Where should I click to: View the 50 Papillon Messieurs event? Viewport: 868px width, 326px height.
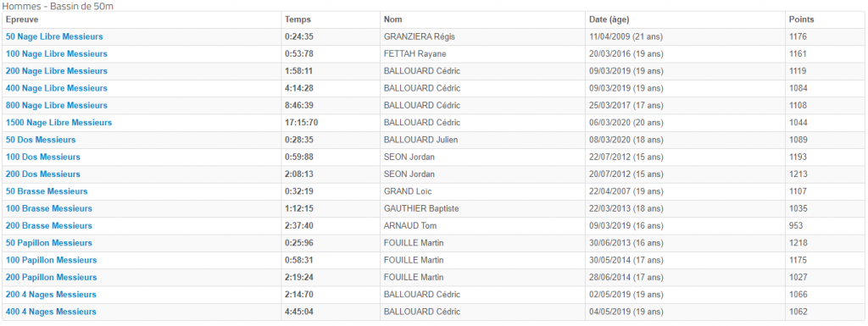pos(48,243)
